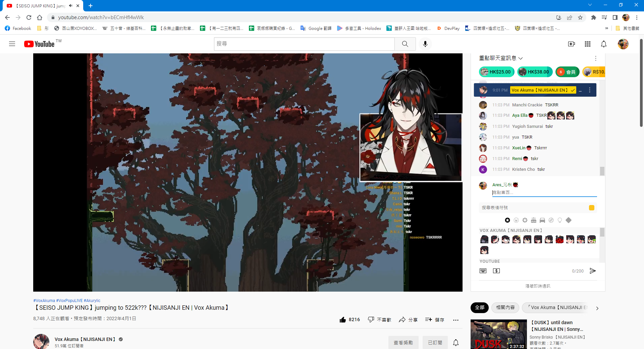
Task: Go to the YouTube home logo
Action: coord(39,44)
